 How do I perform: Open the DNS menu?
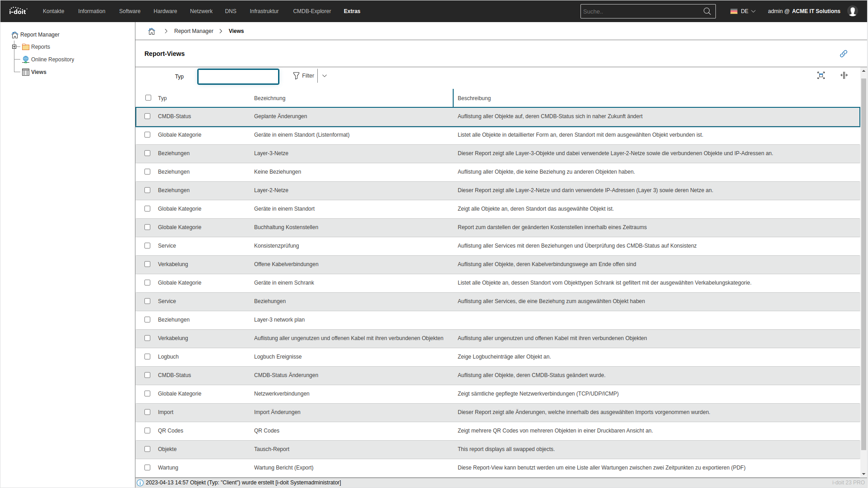(x=231, y=11)
